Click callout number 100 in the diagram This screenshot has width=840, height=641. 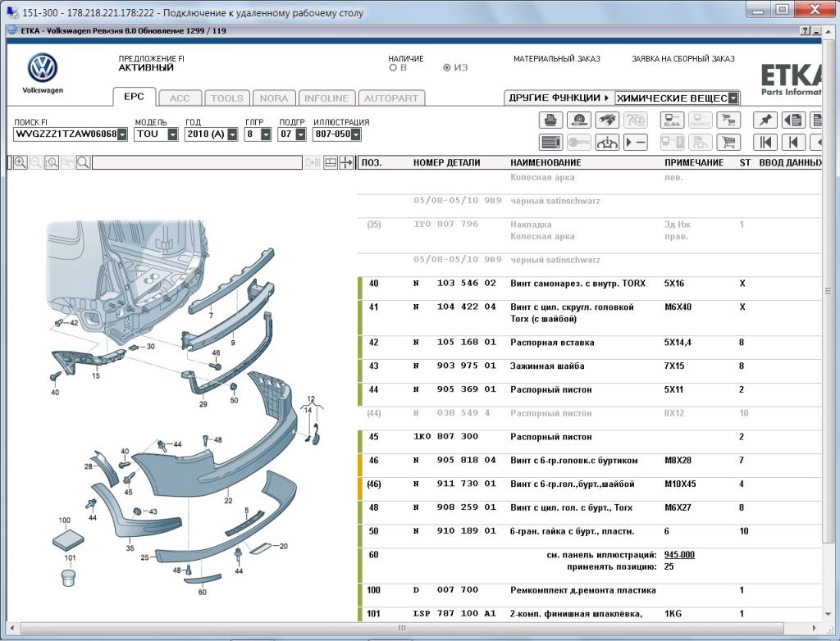pos(64,520)
